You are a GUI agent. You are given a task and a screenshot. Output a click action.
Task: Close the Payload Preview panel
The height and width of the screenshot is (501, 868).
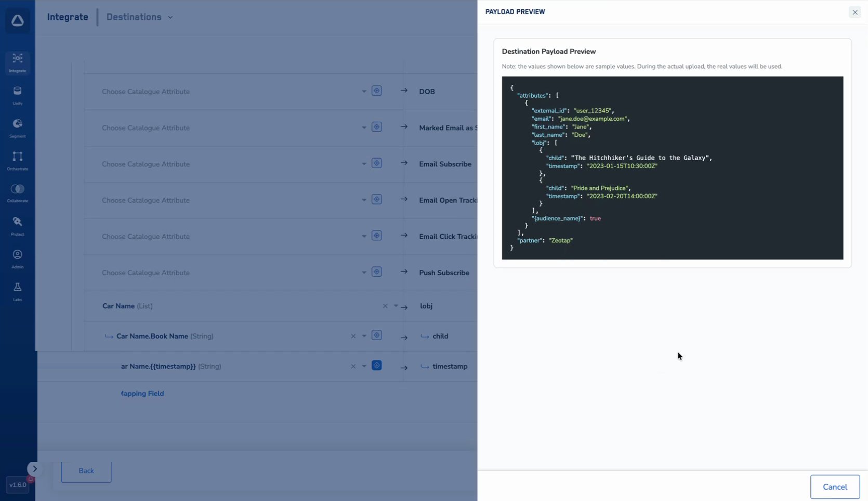tap(855, 12)
